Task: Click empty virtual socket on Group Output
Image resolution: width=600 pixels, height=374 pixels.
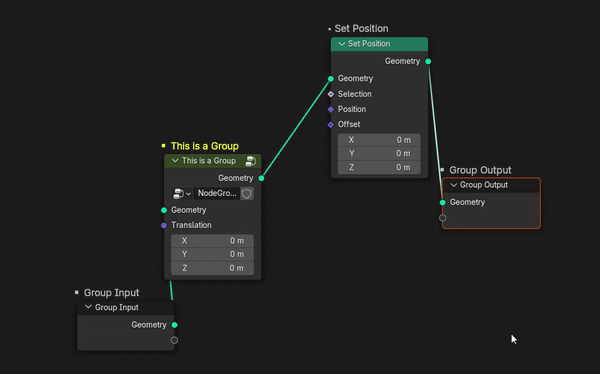Action: (x=443, y=218)
